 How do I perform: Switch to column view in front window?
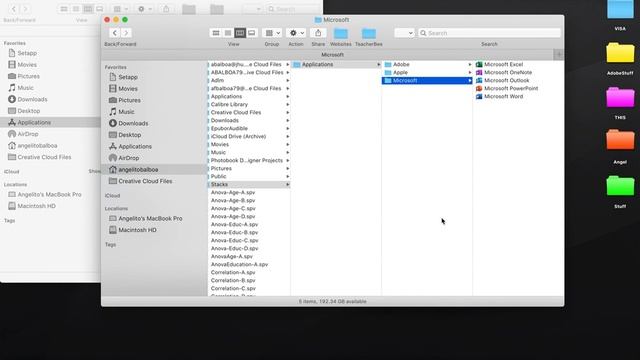[x=240, y=33]
